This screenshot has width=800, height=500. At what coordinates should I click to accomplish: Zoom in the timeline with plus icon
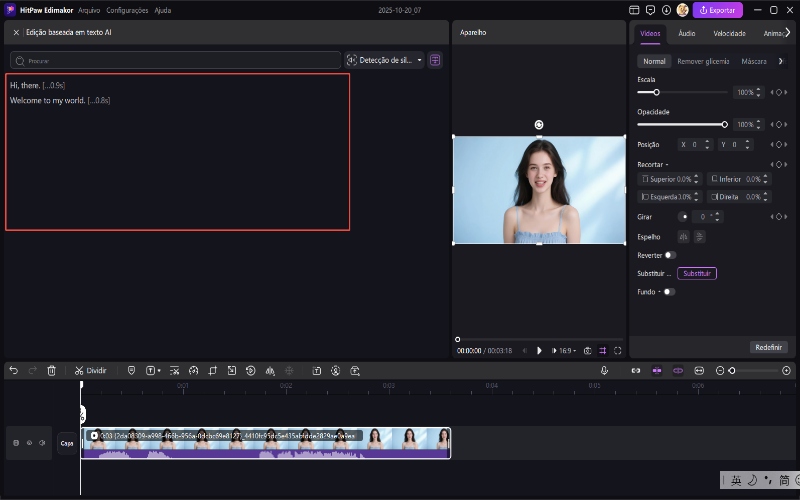786,370
